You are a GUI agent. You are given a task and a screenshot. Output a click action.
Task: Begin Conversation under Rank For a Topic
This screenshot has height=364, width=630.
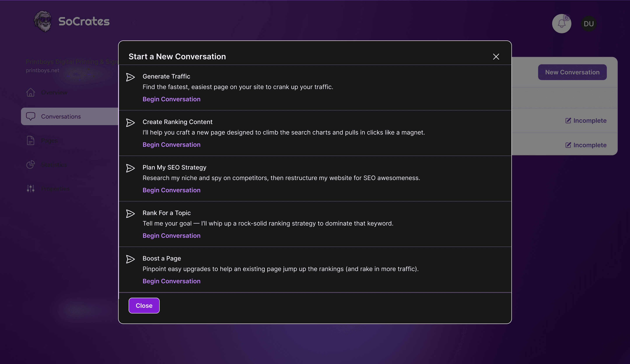tap(171, 236)
